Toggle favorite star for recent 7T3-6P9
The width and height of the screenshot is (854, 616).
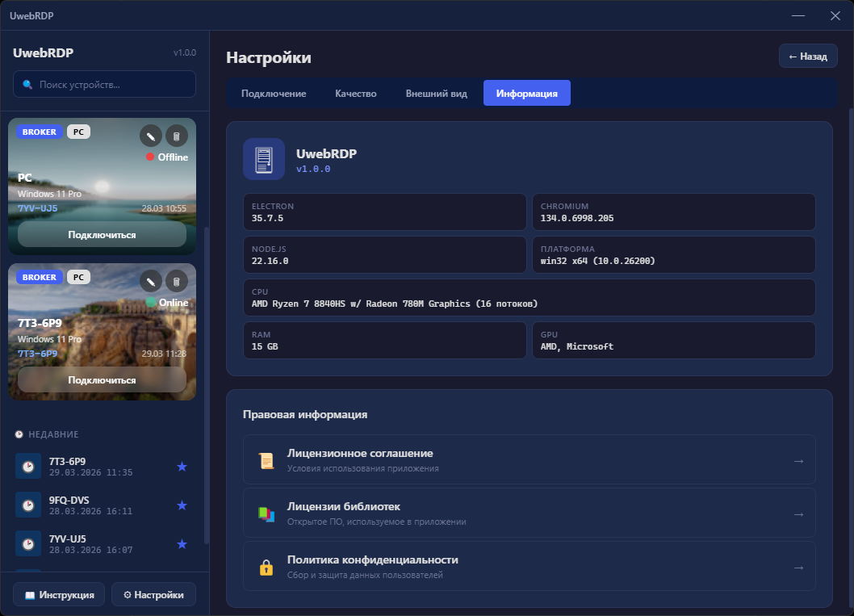[x=182, y=467]
